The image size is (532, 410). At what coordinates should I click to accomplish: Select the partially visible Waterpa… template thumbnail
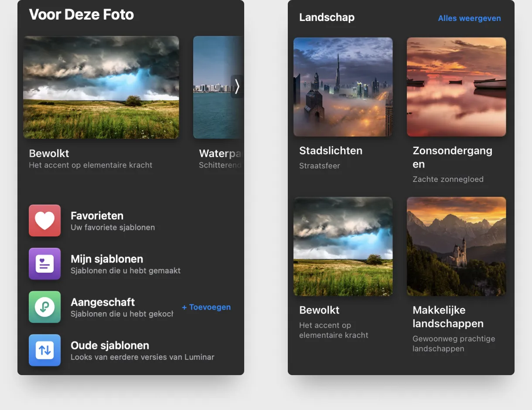[214, 87]
